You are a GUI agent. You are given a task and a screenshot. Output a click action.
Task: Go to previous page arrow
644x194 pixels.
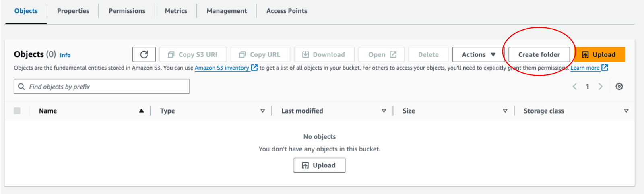(x=575, y=87)
